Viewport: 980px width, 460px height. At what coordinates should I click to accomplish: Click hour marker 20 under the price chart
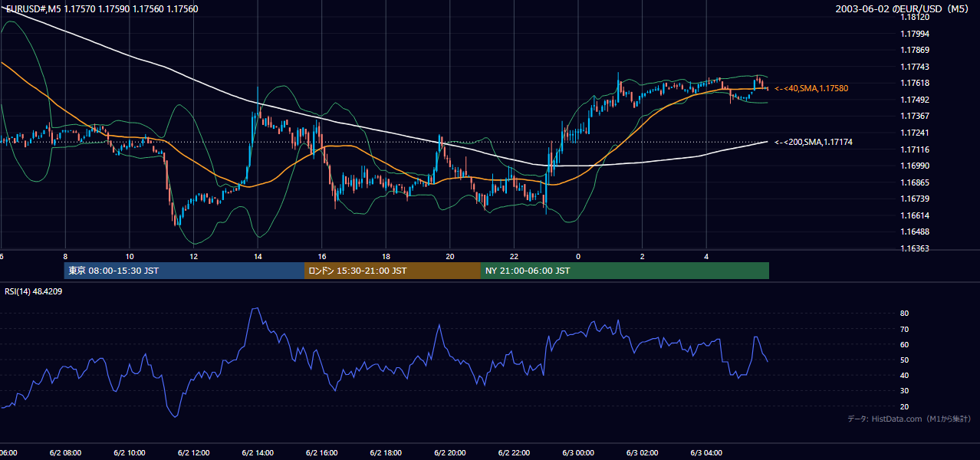coord(450,256)
